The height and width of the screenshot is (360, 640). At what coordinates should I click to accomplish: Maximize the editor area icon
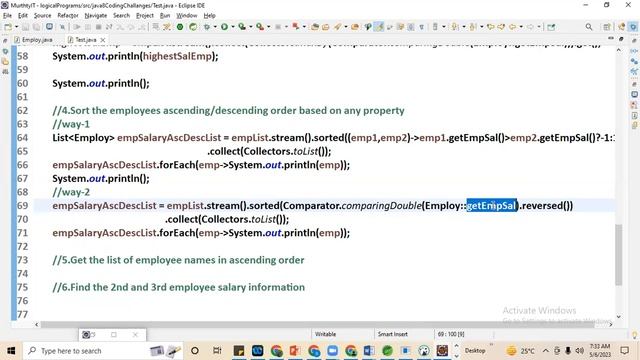(x=621, y=38)
